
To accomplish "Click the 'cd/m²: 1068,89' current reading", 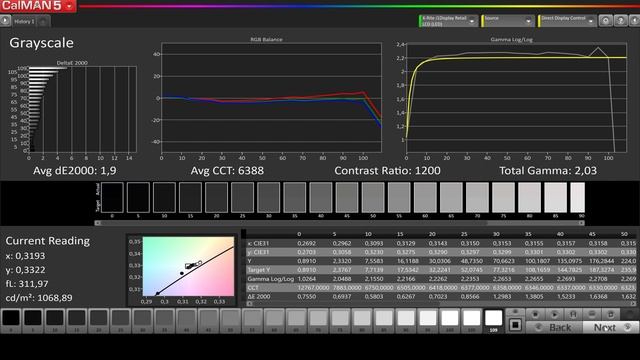I will [39, 298].
